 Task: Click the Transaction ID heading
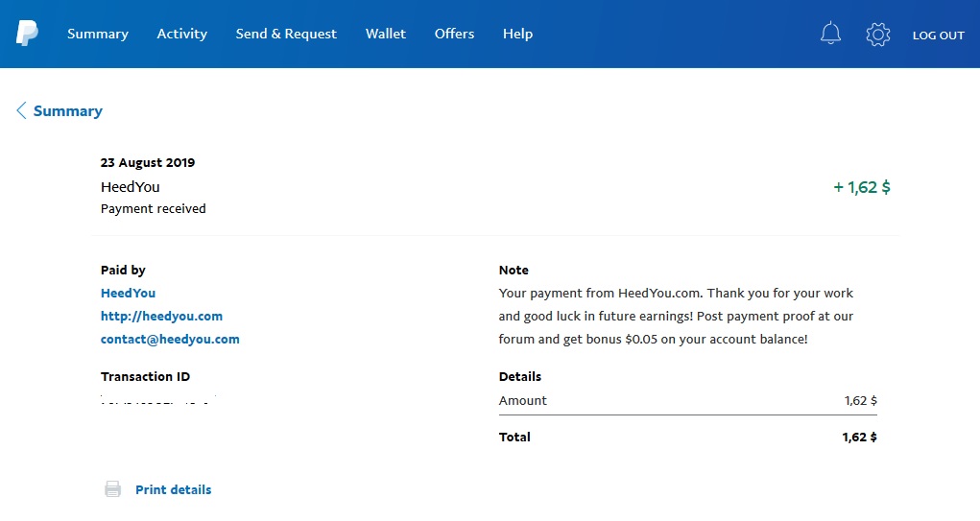pyautogui.click(x=145, y=377)
